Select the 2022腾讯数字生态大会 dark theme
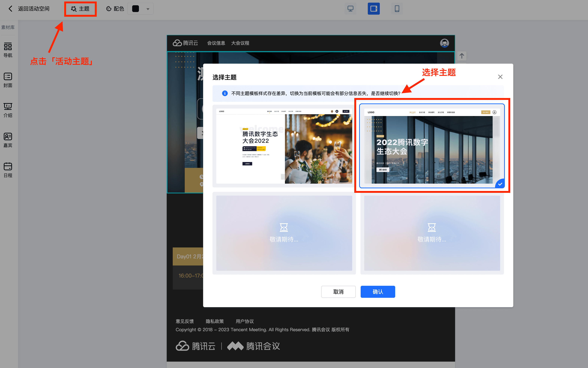The height and width of the screenshot is (368, 588). pyautogui.click(x=432, y=146)
